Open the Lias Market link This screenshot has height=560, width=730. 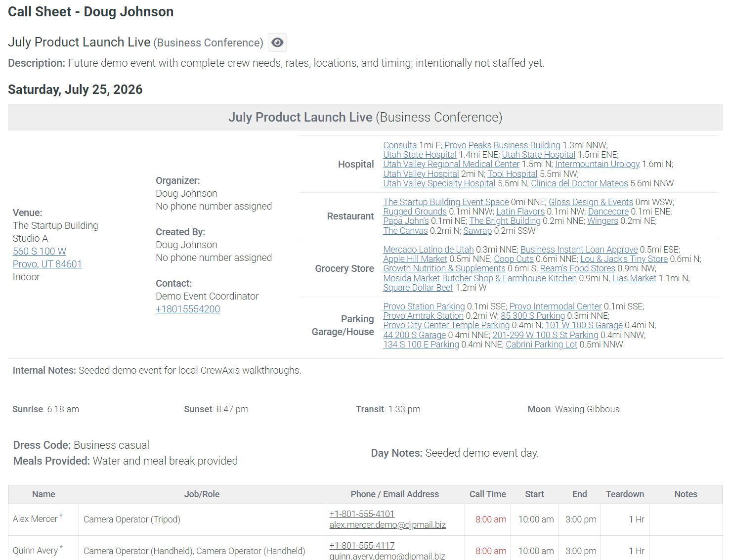tap(635, 278)
